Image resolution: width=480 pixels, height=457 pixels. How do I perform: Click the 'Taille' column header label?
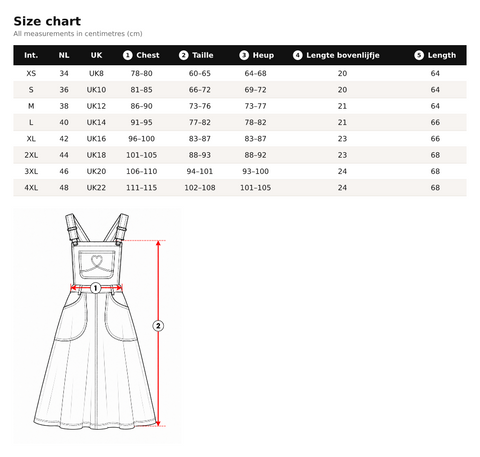[203, 55]
